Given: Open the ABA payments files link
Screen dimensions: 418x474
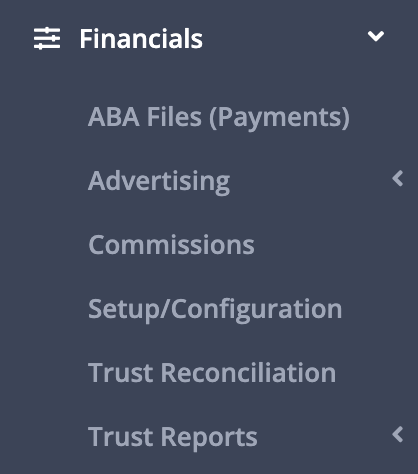Looking at the screenshot, I should coord(219,117).
